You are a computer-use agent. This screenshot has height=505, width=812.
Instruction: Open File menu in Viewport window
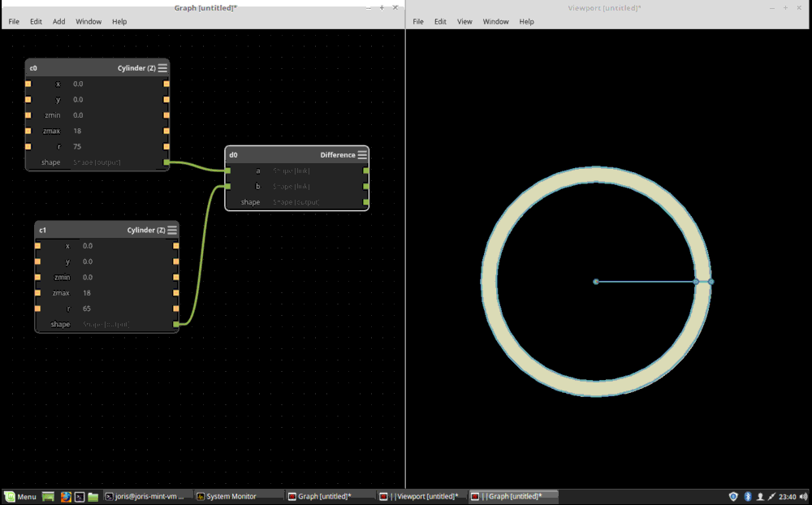click(418, 21)
